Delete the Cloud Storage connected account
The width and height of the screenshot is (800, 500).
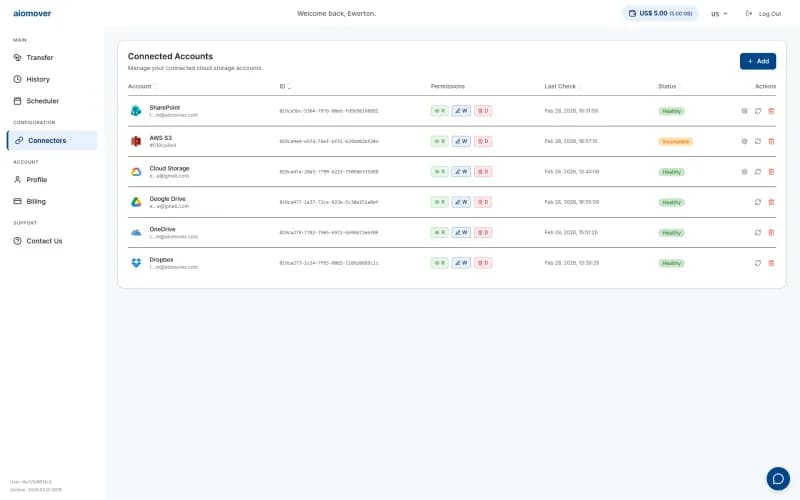771,172
